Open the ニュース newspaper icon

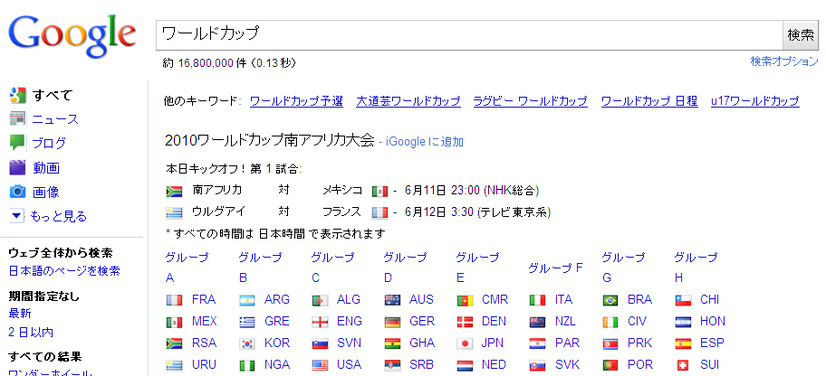point(17,119)
